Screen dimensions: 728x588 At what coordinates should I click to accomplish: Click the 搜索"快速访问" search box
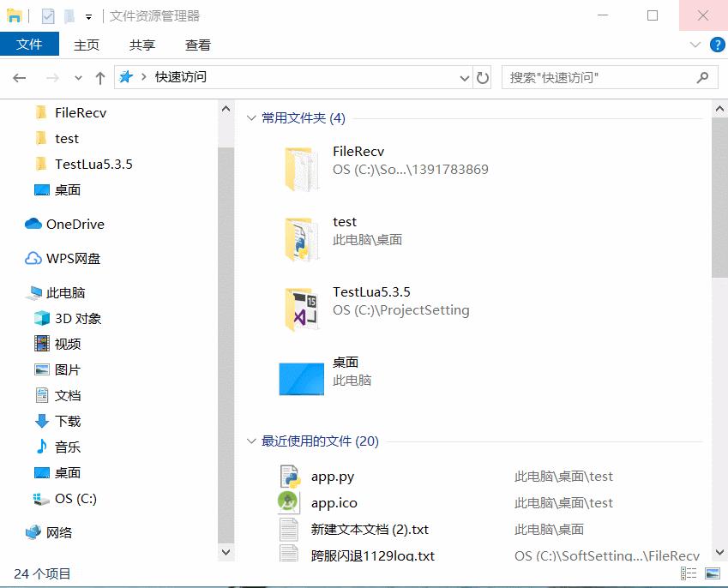point(600,78)
